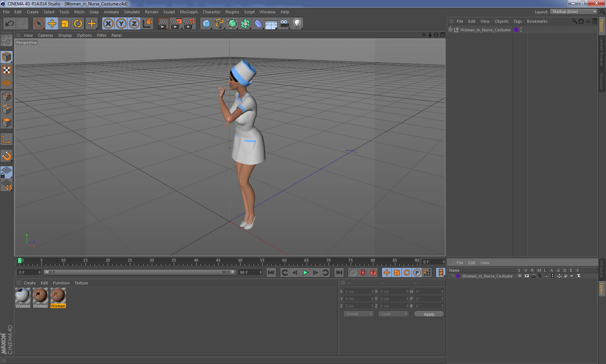Add a floor environment object
This screenshot has width=606, height=364.
tap(271, 24)
